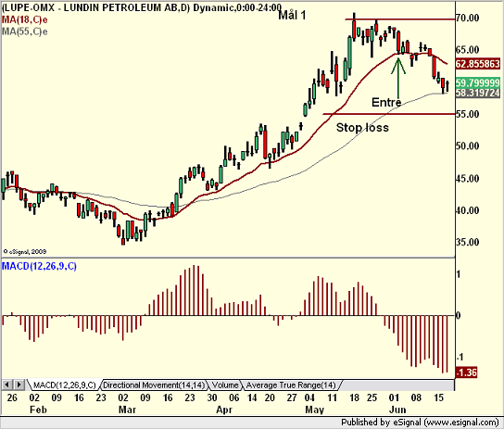Click the Jun label on the time axis

click(397, 410)
